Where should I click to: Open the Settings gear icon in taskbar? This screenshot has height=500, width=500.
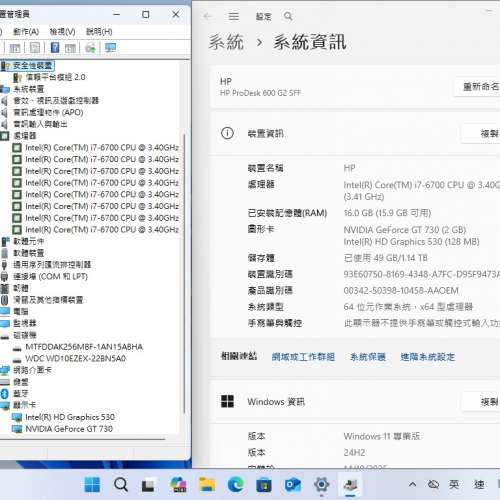pyautogui.click(x=322, y=484)
